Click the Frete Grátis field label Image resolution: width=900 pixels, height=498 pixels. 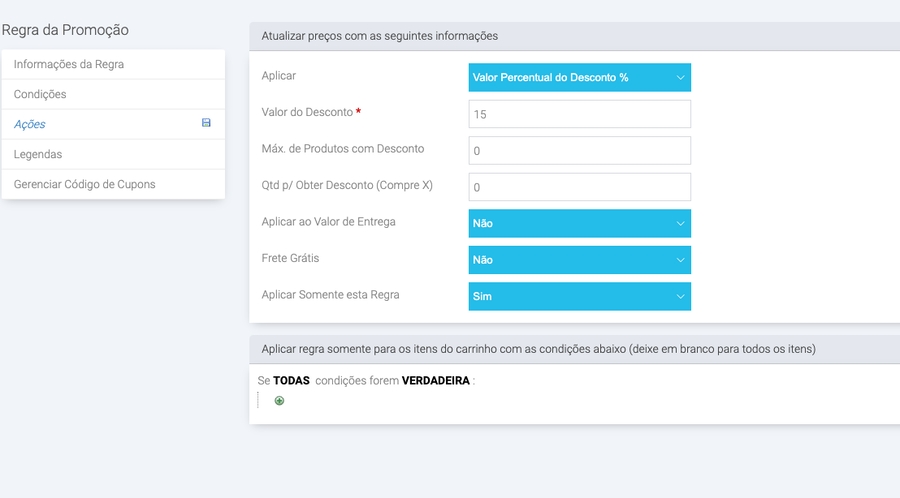tap(290, 258)
